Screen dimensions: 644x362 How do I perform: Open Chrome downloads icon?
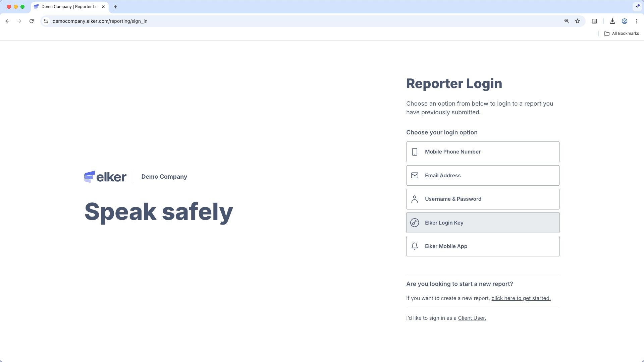612,21
